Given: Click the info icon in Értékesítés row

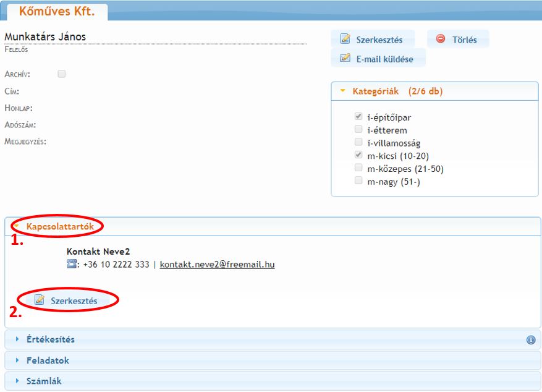Looking at the screenshot, I should (x=530, y=339).
